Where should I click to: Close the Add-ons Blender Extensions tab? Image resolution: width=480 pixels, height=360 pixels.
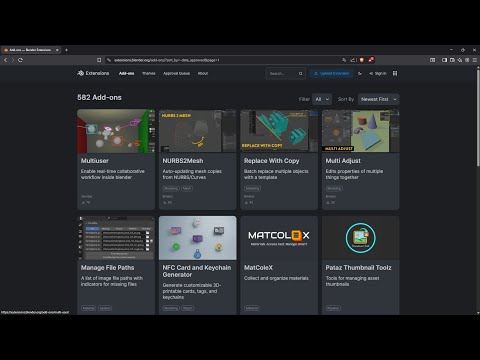(x=57, y=50)
